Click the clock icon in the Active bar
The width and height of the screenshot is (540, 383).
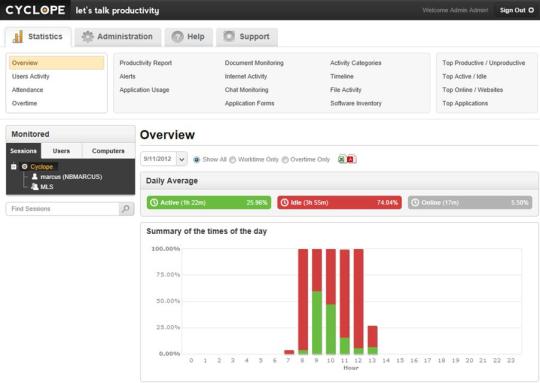tap(154, 203)
